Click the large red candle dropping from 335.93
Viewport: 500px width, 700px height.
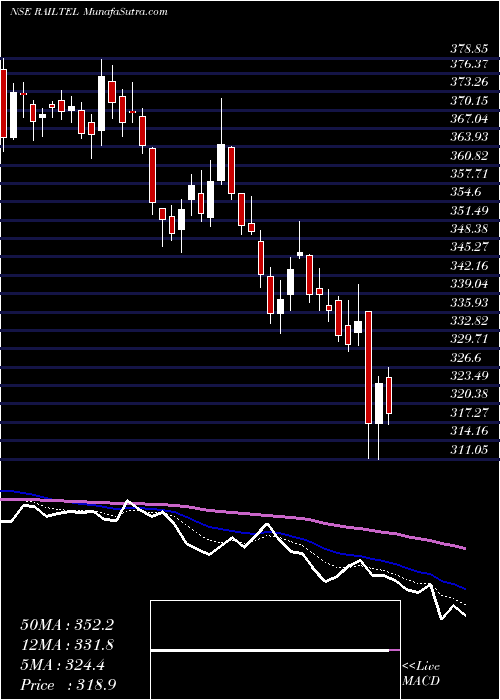click(x=368, y=367)
